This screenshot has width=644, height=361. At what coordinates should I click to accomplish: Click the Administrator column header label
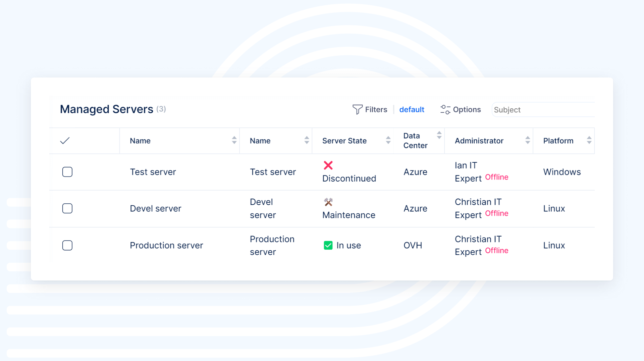[479, 141]
